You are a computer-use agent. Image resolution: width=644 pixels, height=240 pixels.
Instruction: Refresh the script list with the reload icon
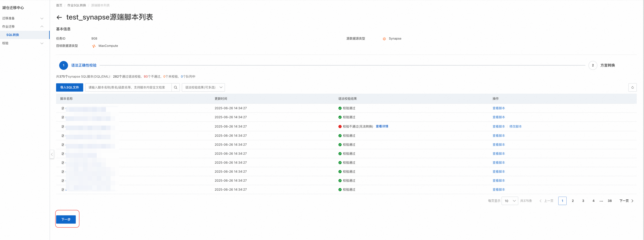click(x=632, y=87)
